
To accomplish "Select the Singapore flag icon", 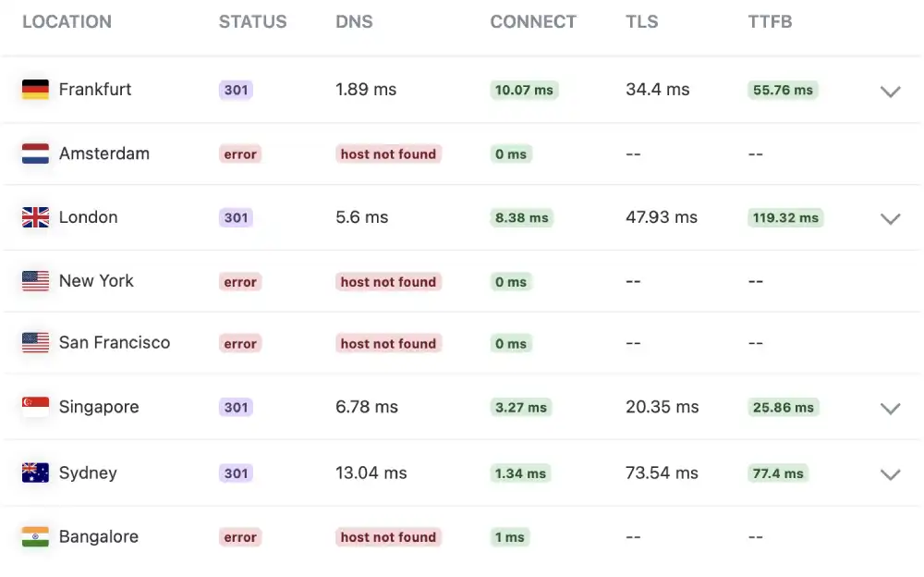I will 35,407.
